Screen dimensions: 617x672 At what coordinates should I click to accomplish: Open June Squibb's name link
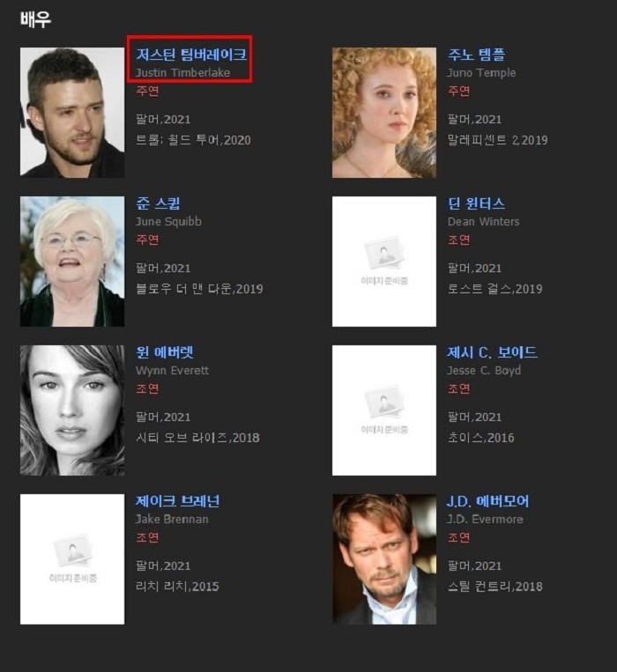point(158,203)
